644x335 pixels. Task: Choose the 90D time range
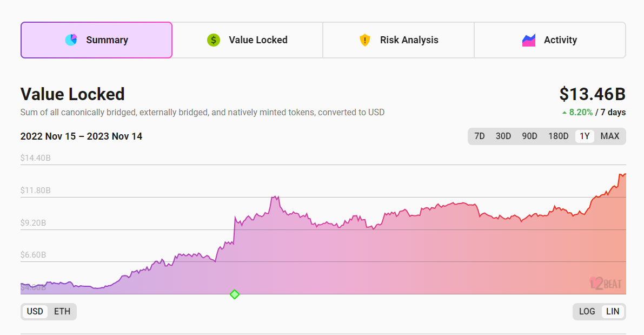tap(529, 136)
